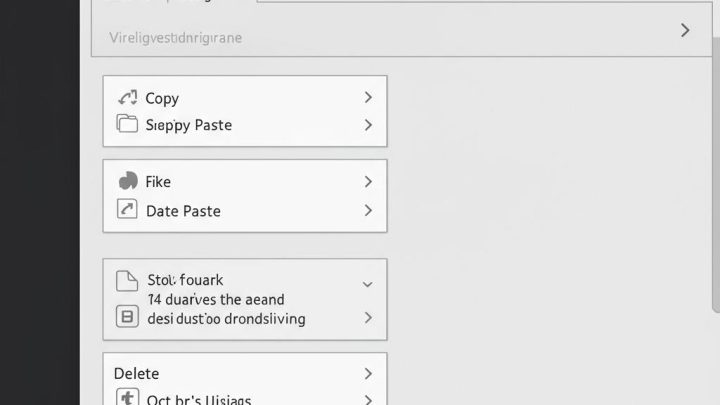Open the Copy submenu arrow
Viewport: 720px width, 405px height.
click(x=368, y=98)
